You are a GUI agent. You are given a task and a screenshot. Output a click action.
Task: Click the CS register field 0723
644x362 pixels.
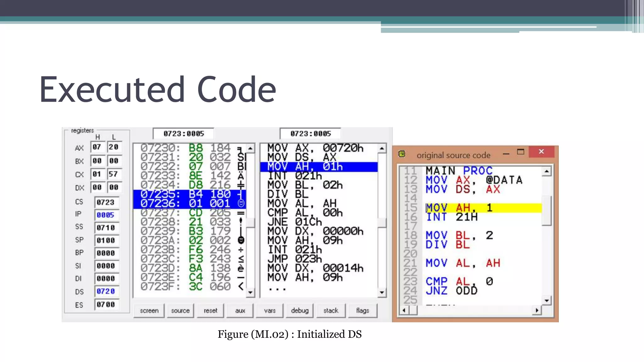(x=106, y=202)
